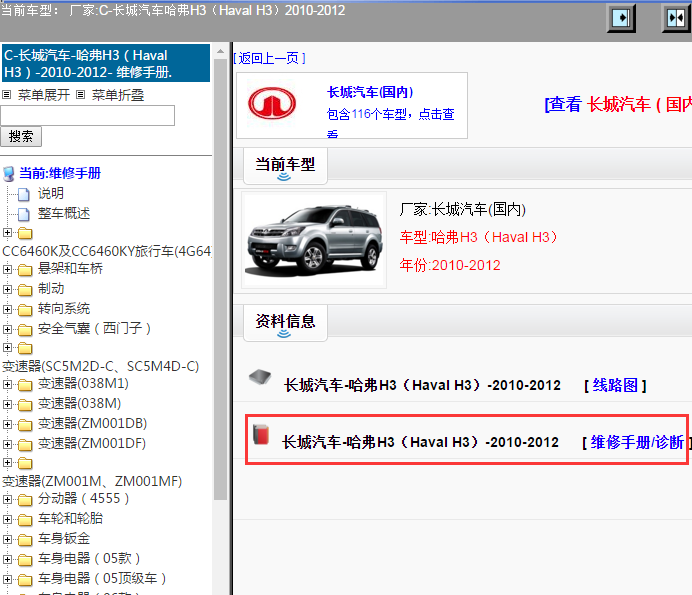Image resolution: width=692 pixels, height=595 pixels.
Task: Click the document icon beside 整车概述
Action: coord(24,215)
